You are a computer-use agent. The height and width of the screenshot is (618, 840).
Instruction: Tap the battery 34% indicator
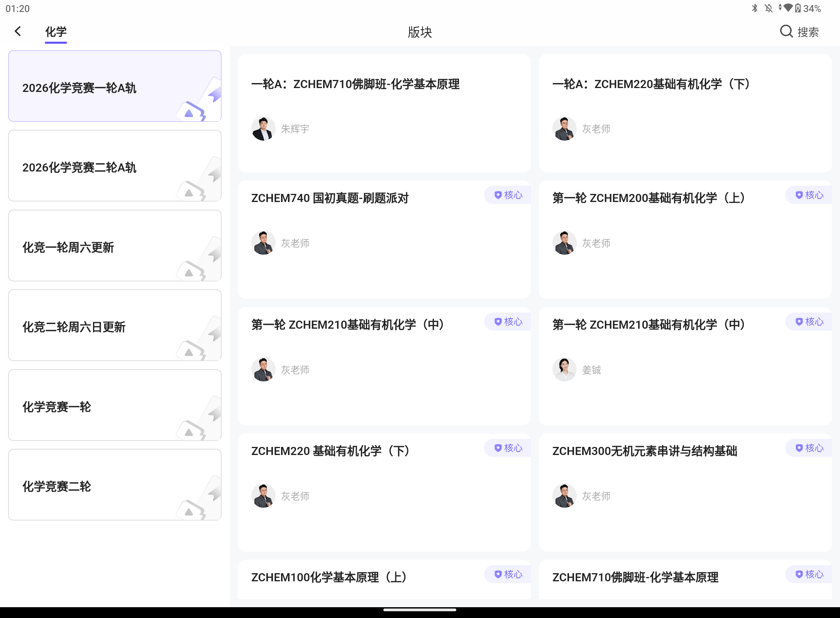click(808, 8)
